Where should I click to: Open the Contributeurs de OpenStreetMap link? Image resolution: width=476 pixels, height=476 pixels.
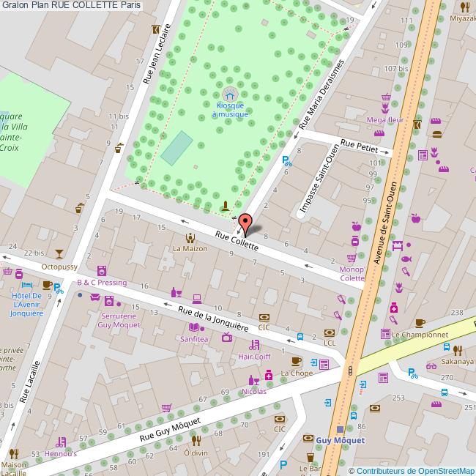click(x=412, y=471)
